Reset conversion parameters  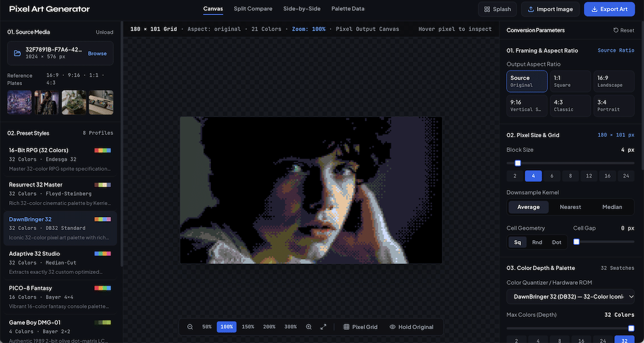point(624,31)
